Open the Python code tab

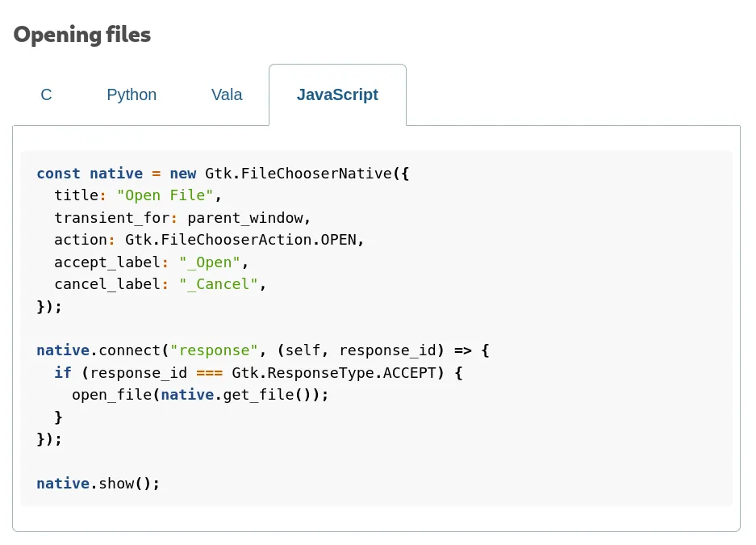(x=132, y=94)
